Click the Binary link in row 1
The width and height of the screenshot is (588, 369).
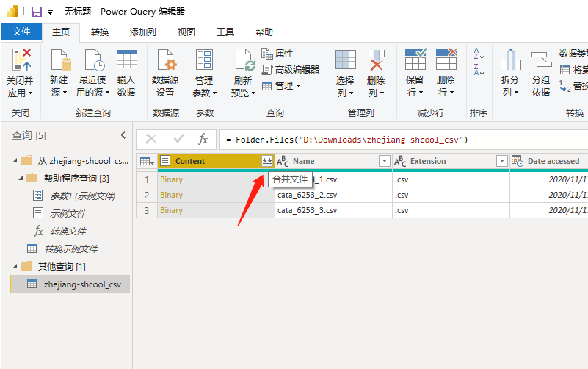171,179
